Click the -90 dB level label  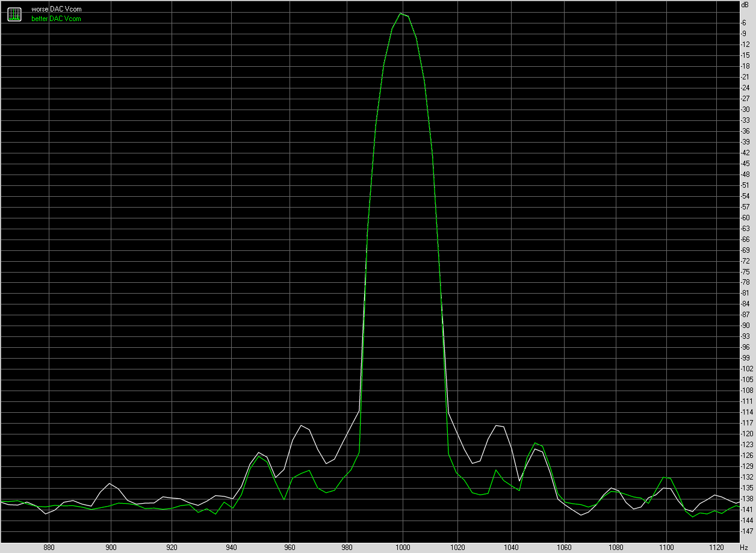tap(746, 326)
